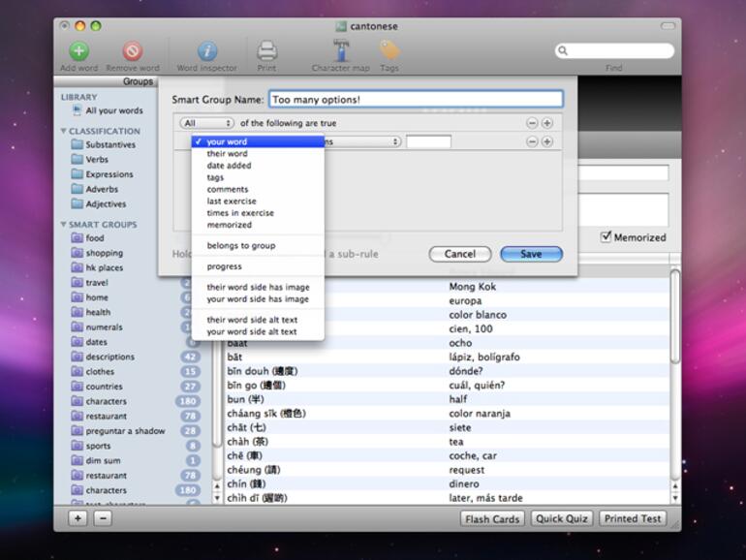This screenshot has width=746, height=560.
Task: Open the Word inspector
Action: click(x=206, y=52)
